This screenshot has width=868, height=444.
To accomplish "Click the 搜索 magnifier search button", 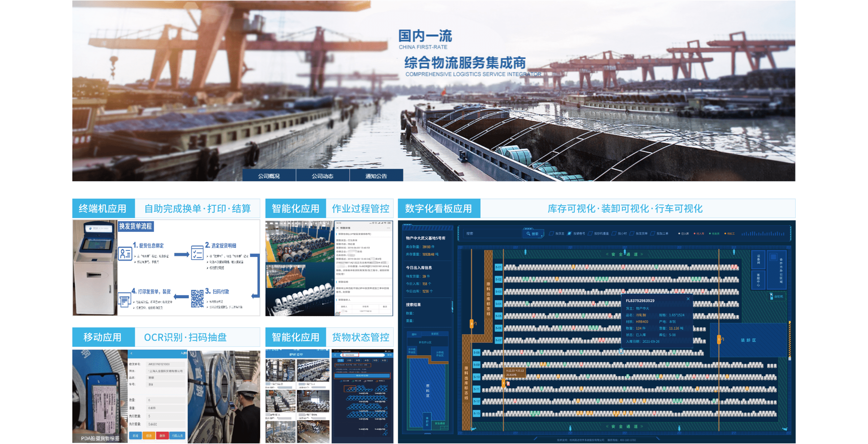I will point(533,234).
